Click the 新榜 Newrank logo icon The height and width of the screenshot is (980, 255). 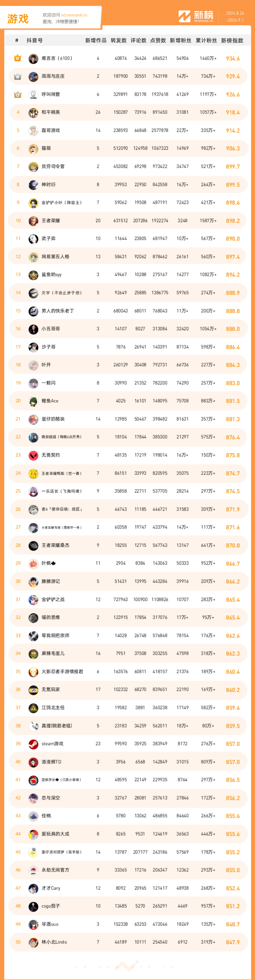click(184, 16)
